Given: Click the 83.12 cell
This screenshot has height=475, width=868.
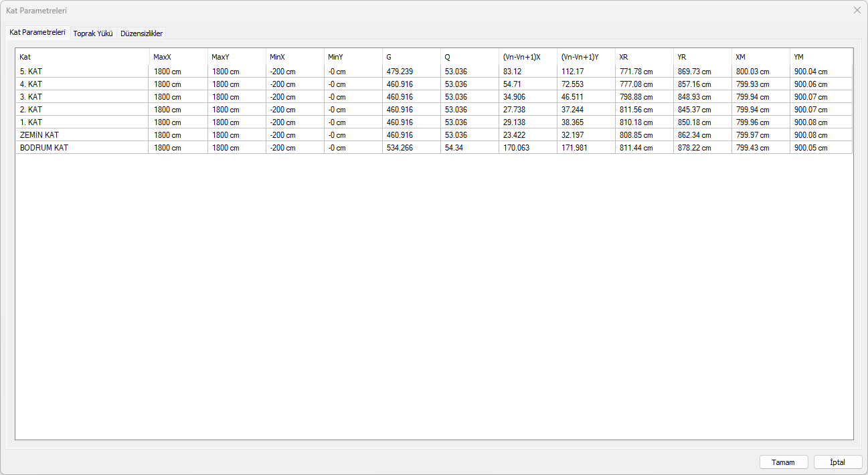Looking at the screenshot, I should (527, 72).
